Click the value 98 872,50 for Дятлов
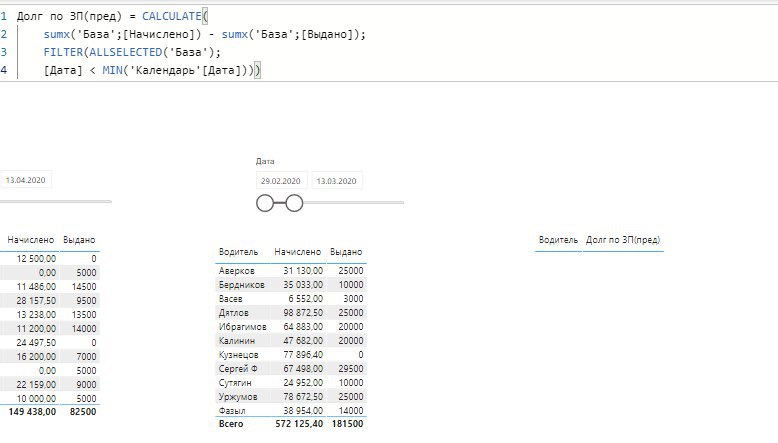The image size is (778, 443). click(x=303, y=313)
